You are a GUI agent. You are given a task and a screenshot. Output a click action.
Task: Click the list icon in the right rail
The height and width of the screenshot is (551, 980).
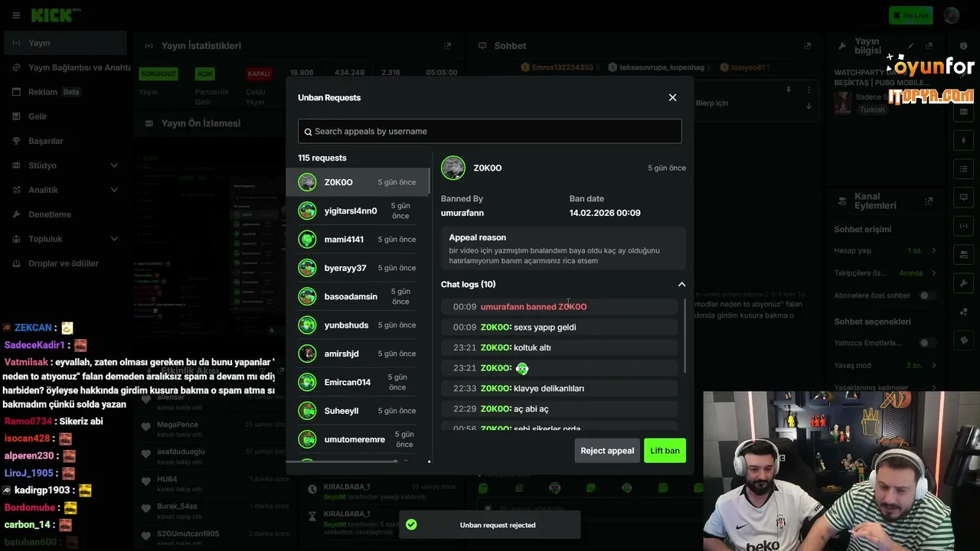pos(964,169)
